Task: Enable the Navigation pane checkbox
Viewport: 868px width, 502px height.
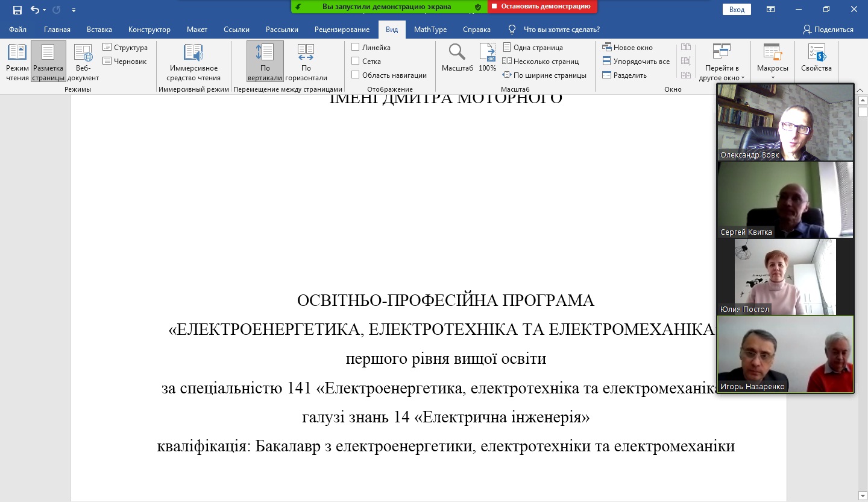Action: (x=356, y=75)
